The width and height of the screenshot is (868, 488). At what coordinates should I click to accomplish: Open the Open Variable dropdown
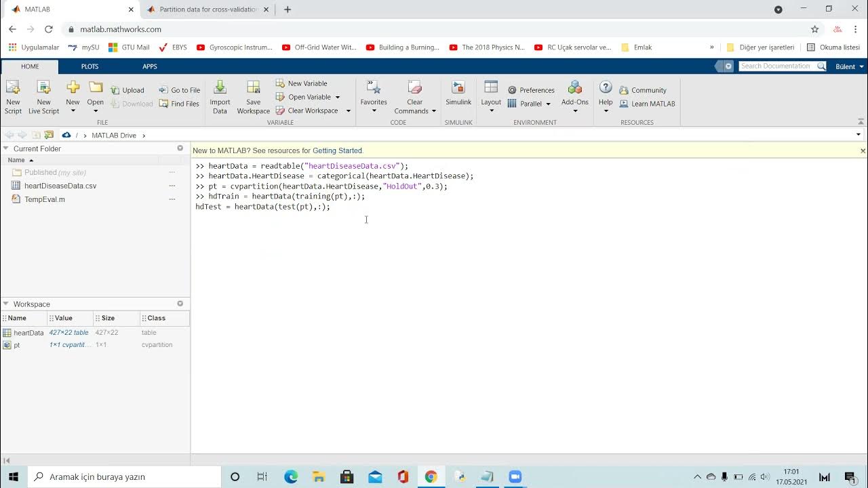point(308,97)
